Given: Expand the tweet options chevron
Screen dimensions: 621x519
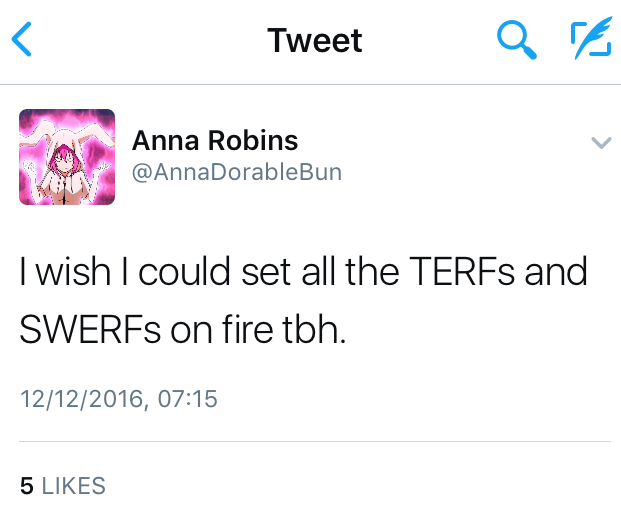Looking at the screenshot, I should click(600, 143).
